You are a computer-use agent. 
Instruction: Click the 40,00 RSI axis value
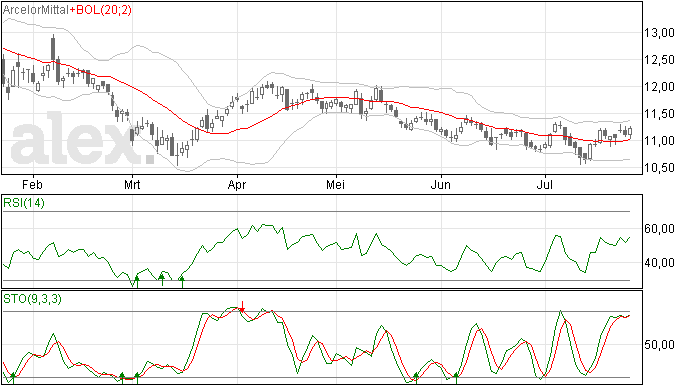pos(659,263)
